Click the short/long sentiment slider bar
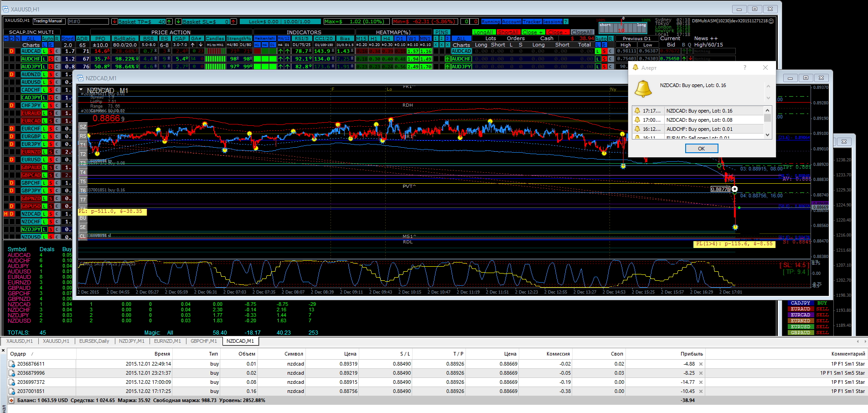The height and width of the screenshot is (413, 868). click(623, 27)
